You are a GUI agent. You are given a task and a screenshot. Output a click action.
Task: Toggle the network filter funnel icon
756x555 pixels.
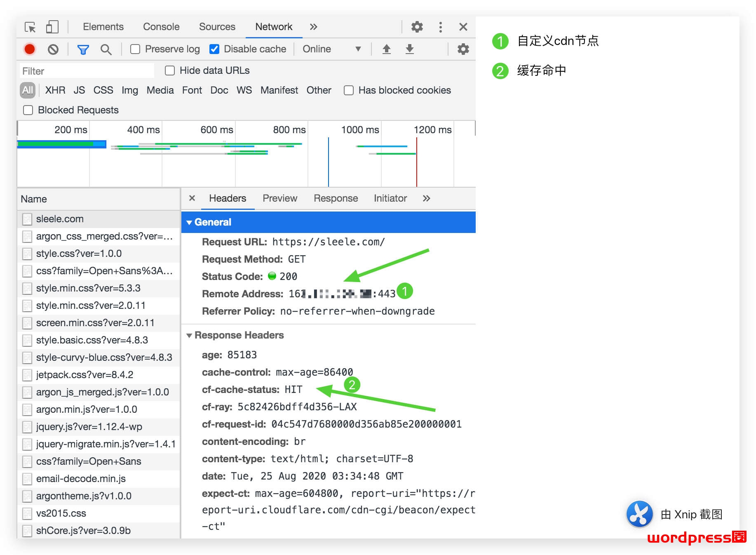[83, 50]
